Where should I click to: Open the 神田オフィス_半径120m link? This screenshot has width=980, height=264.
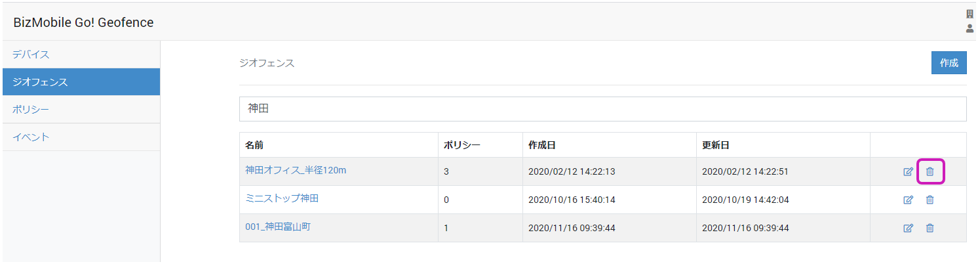click(296, 170)
